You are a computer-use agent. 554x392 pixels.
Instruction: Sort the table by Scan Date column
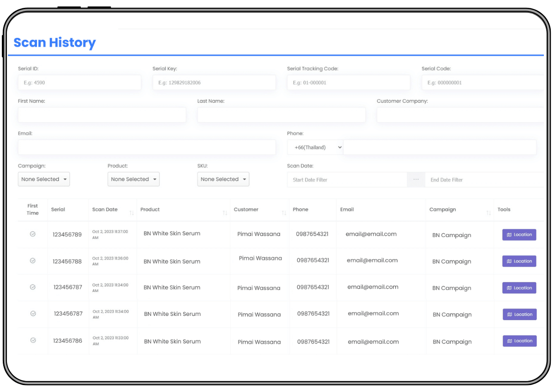[x=132, y=213]
